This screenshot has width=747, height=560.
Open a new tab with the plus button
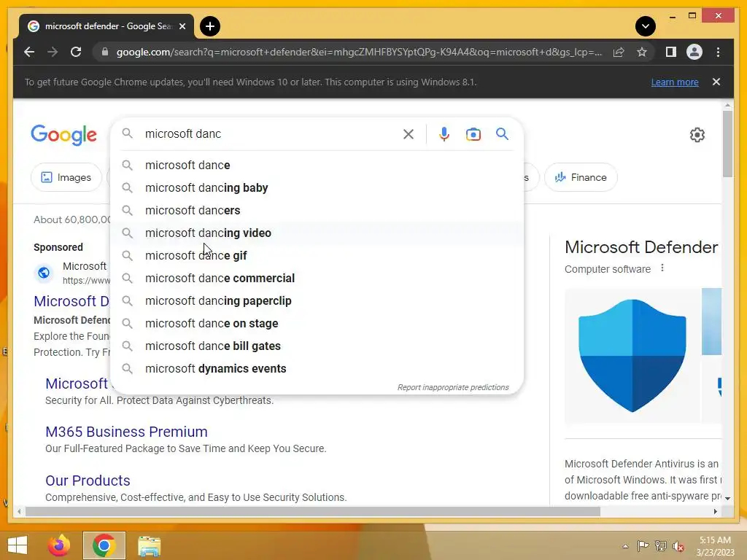[x=209, y=26]
